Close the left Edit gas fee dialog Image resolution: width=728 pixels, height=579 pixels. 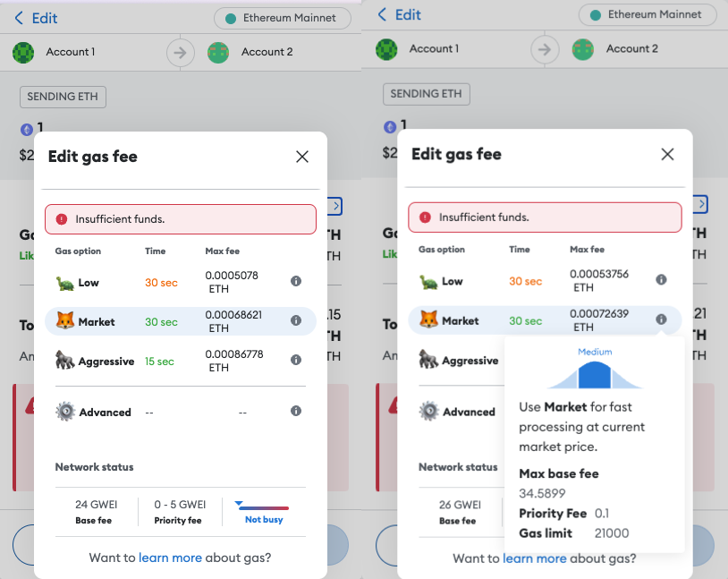click(302, 157)
